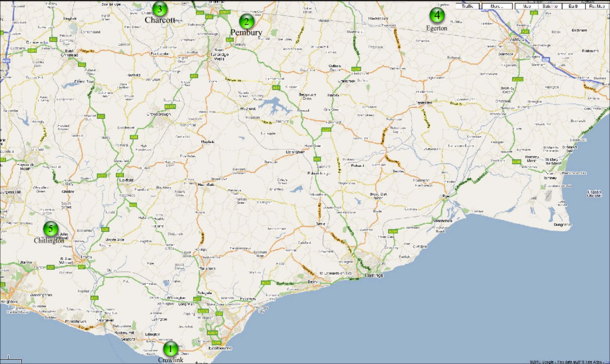The image size is (610, 364).
Task: Select green marker 2 at Pembury
Action: point(247,21)
